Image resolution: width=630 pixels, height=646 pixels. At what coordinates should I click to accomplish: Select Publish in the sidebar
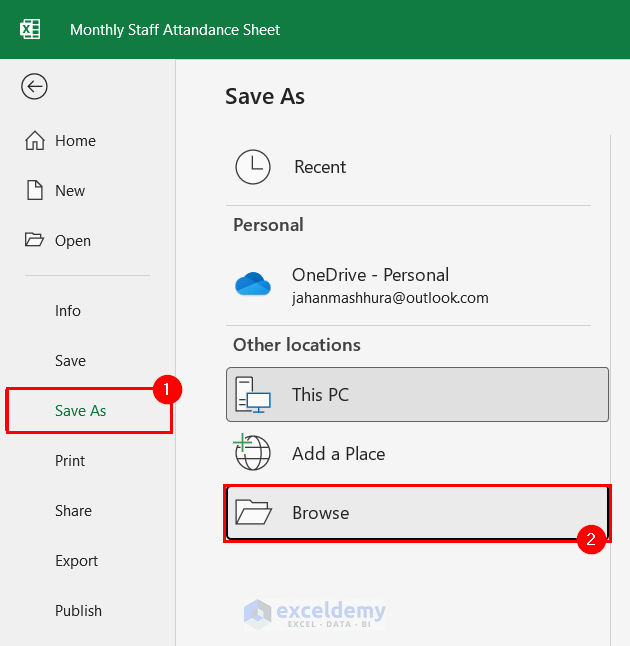click(x=78, y=611)
